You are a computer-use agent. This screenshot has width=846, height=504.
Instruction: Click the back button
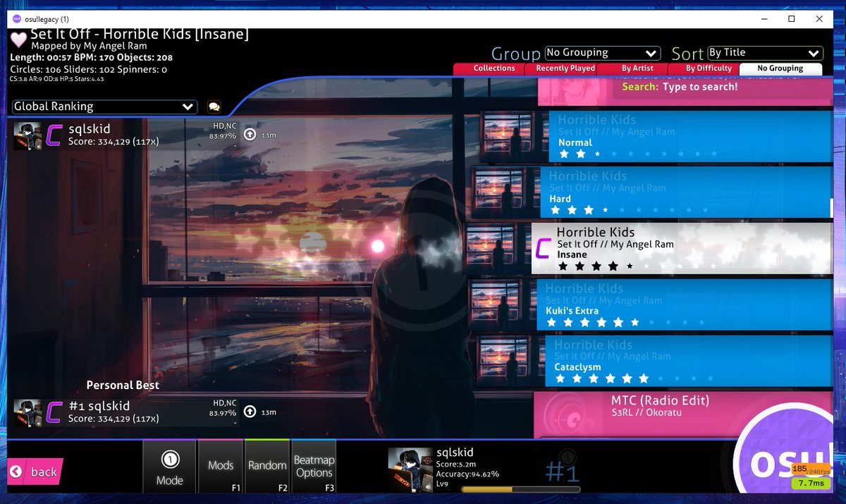point(35,472)
